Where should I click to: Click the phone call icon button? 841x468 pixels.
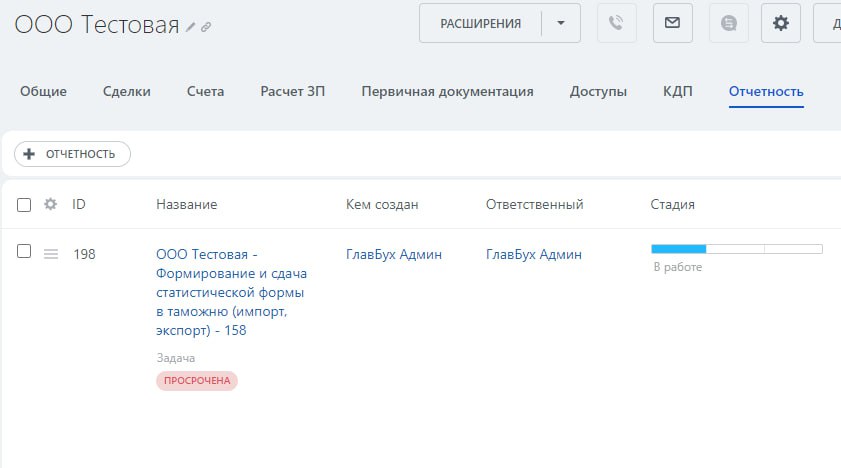[616, 23]
